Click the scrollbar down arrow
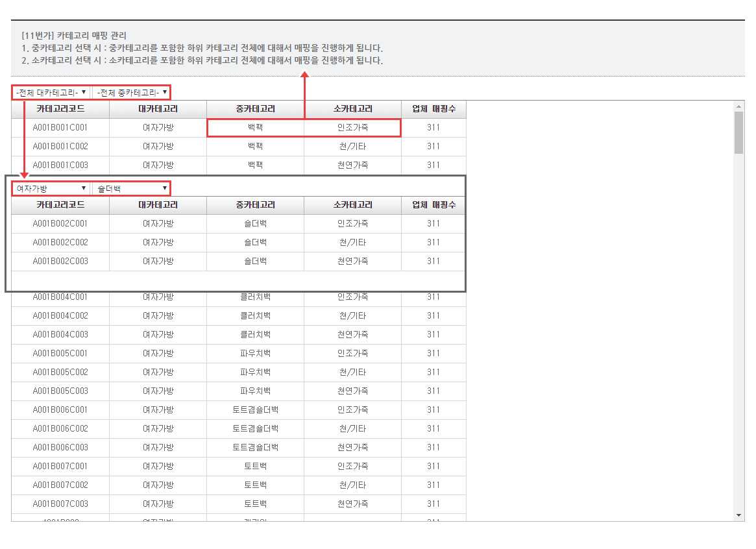 click(739, 515)
